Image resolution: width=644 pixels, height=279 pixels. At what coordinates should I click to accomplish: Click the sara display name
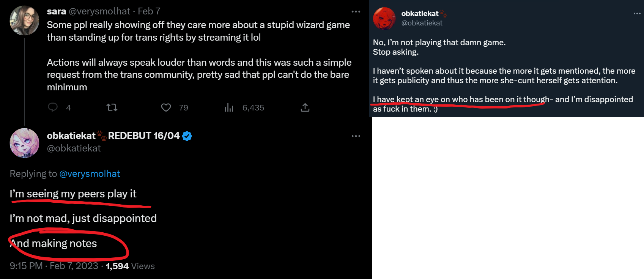[57, 11]
